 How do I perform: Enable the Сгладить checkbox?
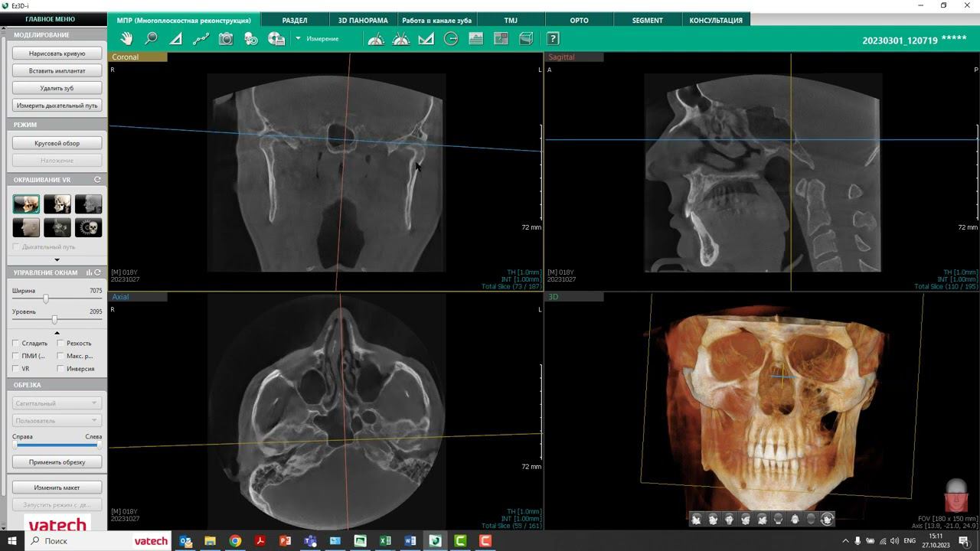(x=16, y=344)
